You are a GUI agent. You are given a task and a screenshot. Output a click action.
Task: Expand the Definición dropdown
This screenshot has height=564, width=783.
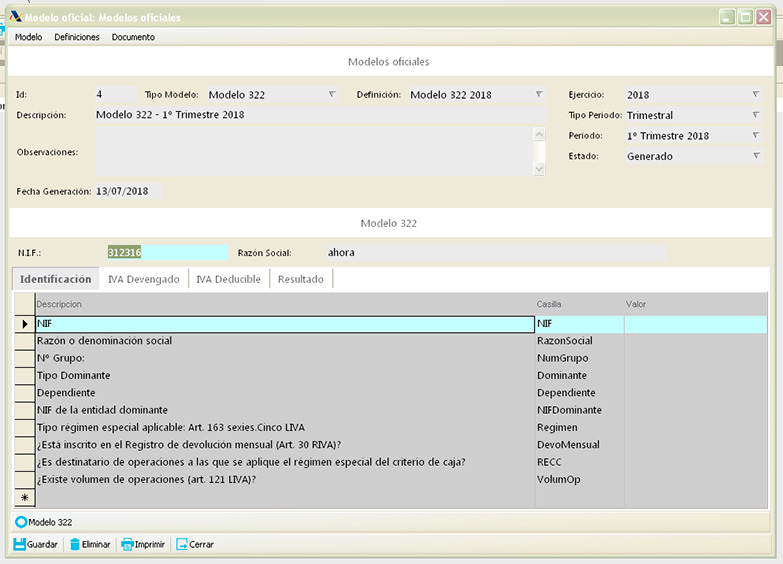(x=539, y=94)
